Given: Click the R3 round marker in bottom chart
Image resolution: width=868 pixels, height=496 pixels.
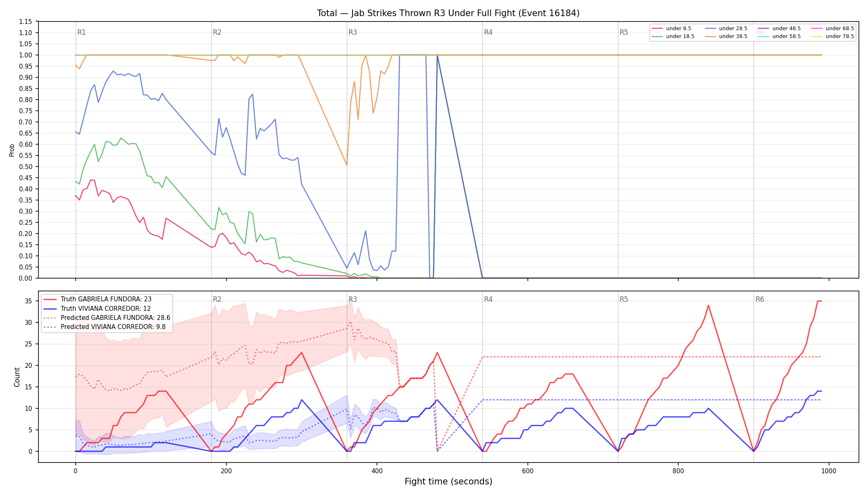Looking at the screenshot, I should click(x=353, y=299).
